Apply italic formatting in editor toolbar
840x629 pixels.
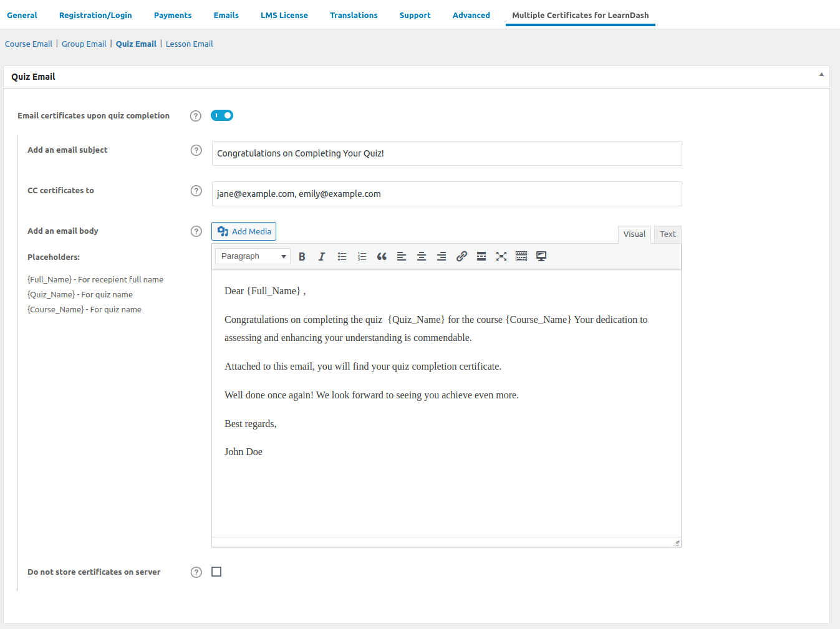click(322, 256)
